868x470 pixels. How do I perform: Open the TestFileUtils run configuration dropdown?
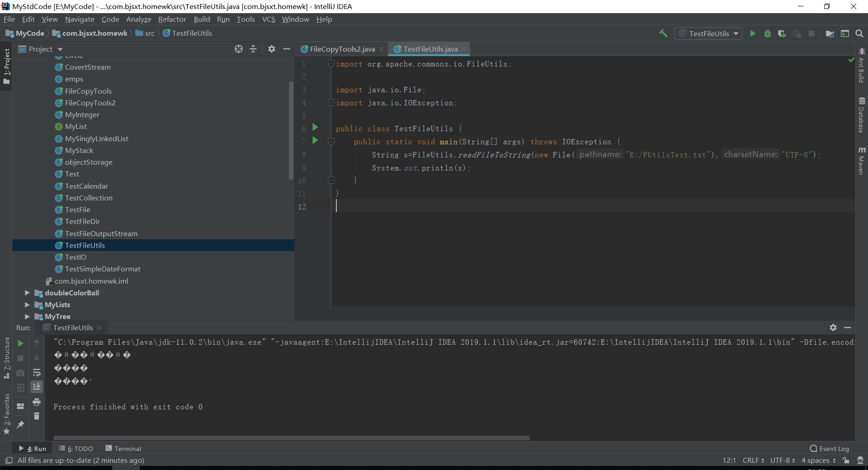pyautogui.click(x=708, y=33)
